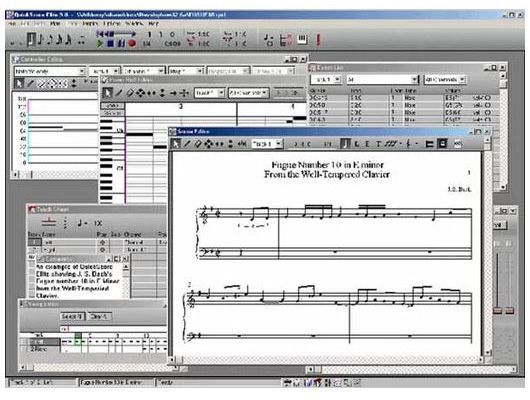This screenshot has height=400, width=530.
Task: Click the Comments window scrollbar up arrow
Action: click(x=126, y=267)
